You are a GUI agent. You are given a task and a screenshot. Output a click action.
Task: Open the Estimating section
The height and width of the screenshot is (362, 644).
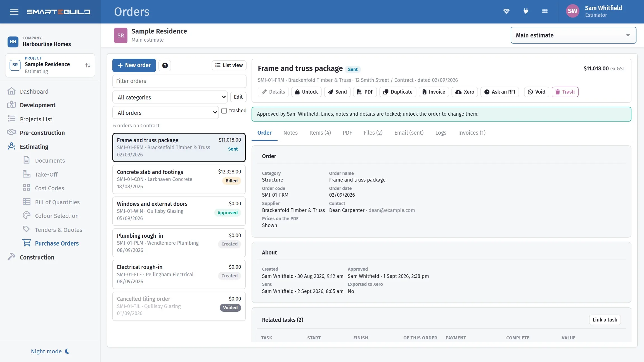pos(34,147)
